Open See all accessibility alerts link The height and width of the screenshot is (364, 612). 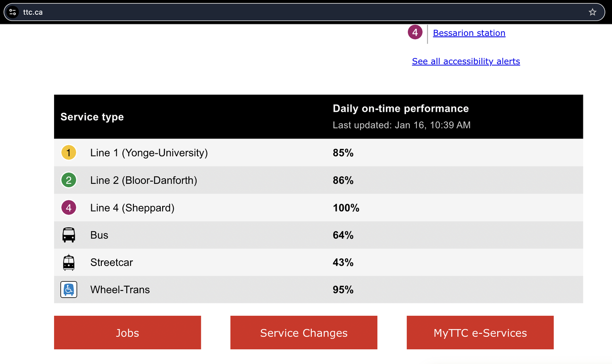coord(466,61)
